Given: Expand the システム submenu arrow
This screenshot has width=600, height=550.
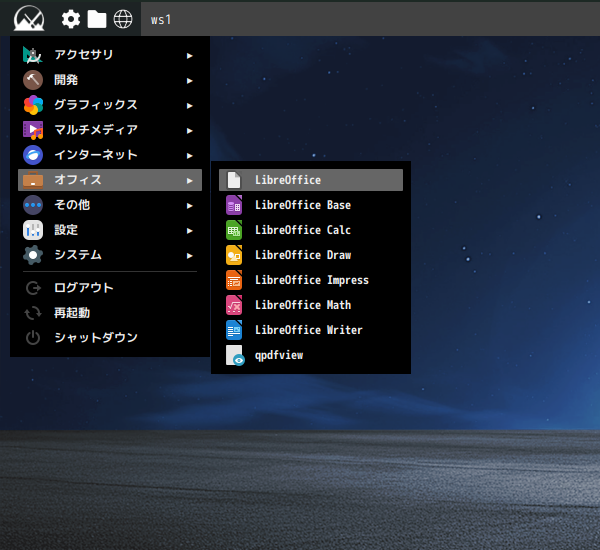Looking at the screenshot, I should (x=189, y=255).
